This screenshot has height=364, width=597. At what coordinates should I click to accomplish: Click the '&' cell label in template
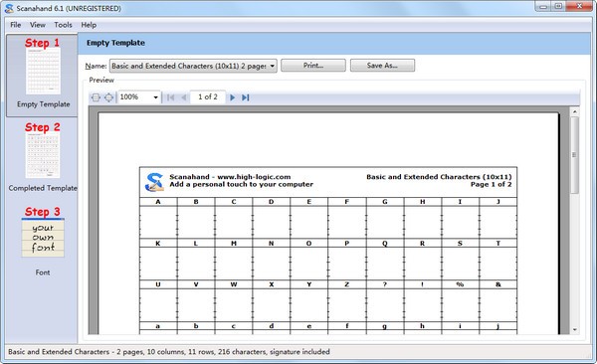(498, 284)
